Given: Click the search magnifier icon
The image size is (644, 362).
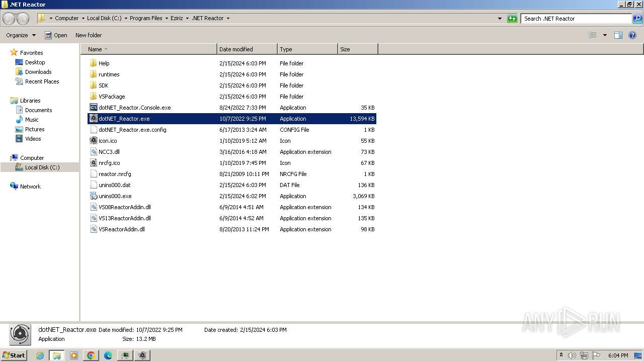Looking at the screenshot, I should [637, 19].
